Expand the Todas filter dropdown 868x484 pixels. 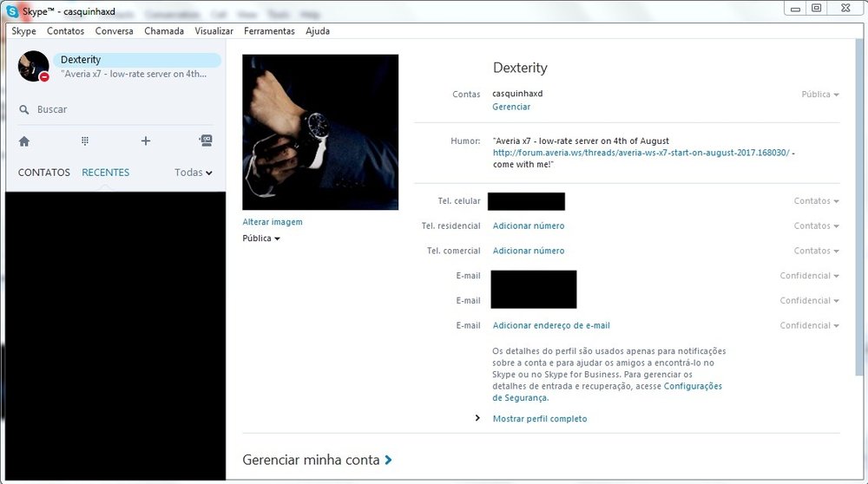click(x=194, y=173)
